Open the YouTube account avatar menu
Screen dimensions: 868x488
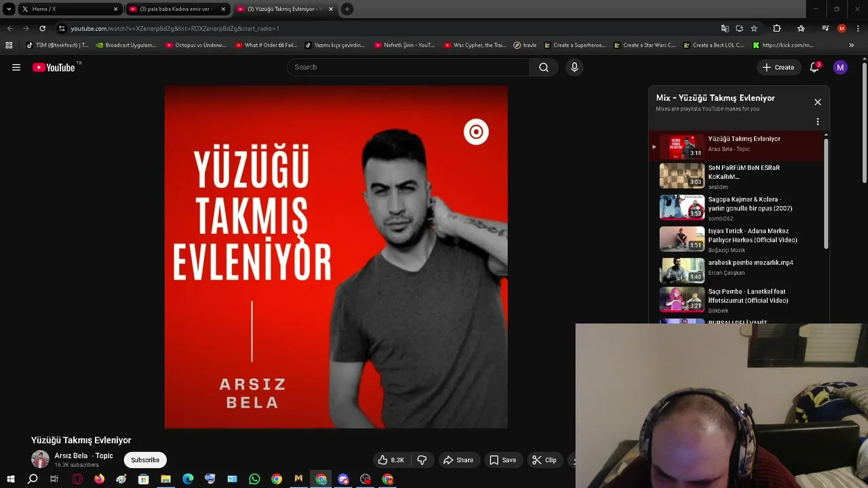[x=840, y=67]
